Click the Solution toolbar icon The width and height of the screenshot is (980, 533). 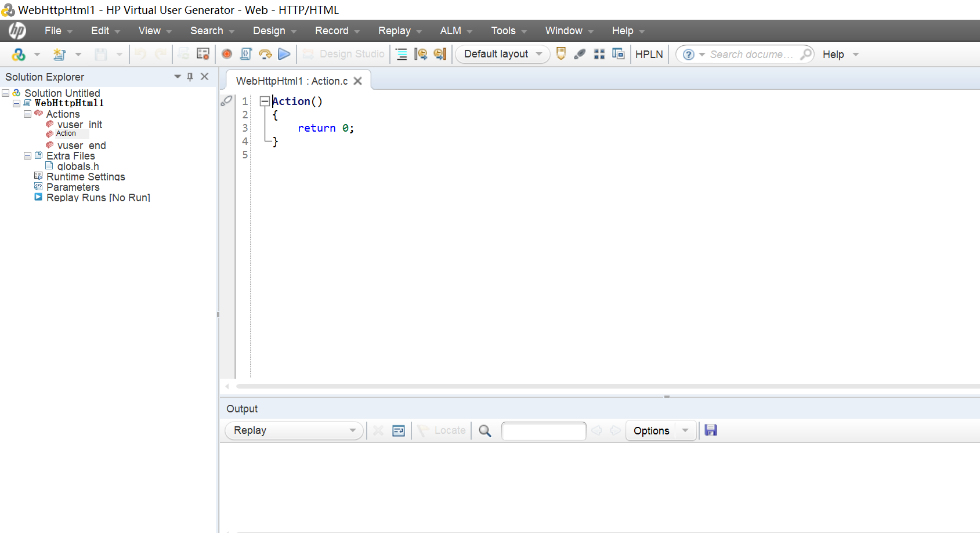pos(19,55)
